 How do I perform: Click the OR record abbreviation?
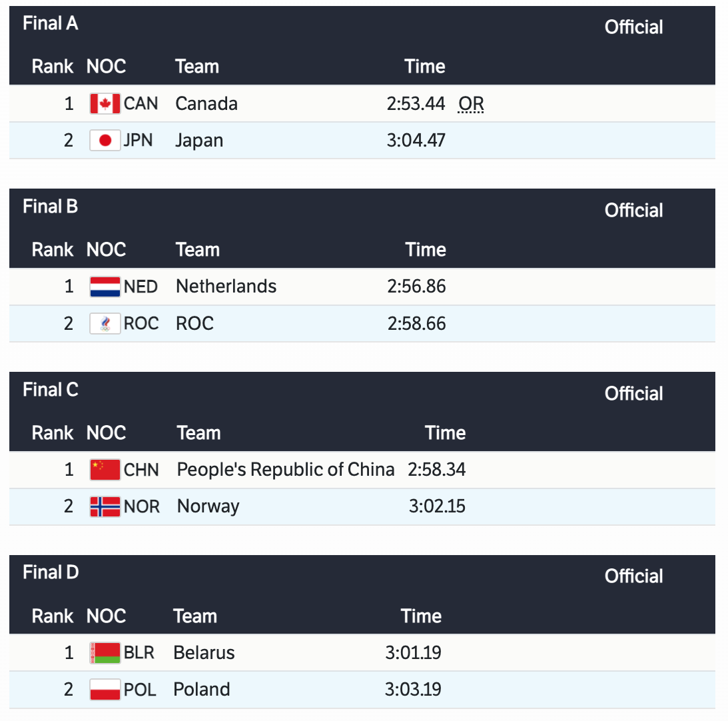tap(471, 105)
